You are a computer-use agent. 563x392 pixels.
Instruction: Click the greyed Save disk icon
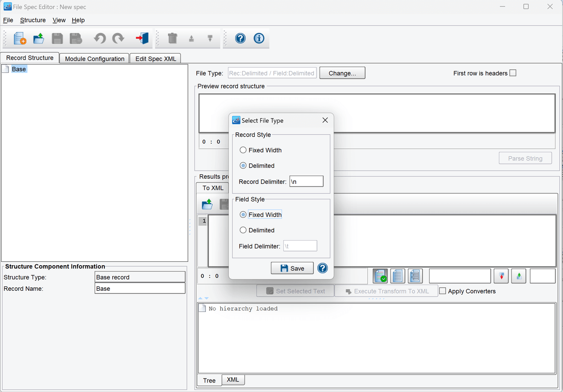pyautogui.click(x=57, y=39)
